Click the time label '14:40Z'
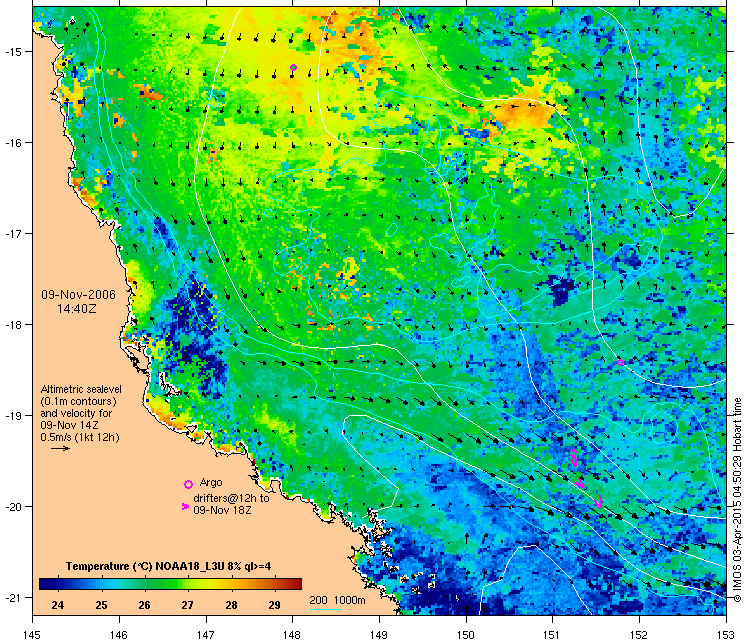Screen dimensions: 750x640 click(x=77, y=309)
